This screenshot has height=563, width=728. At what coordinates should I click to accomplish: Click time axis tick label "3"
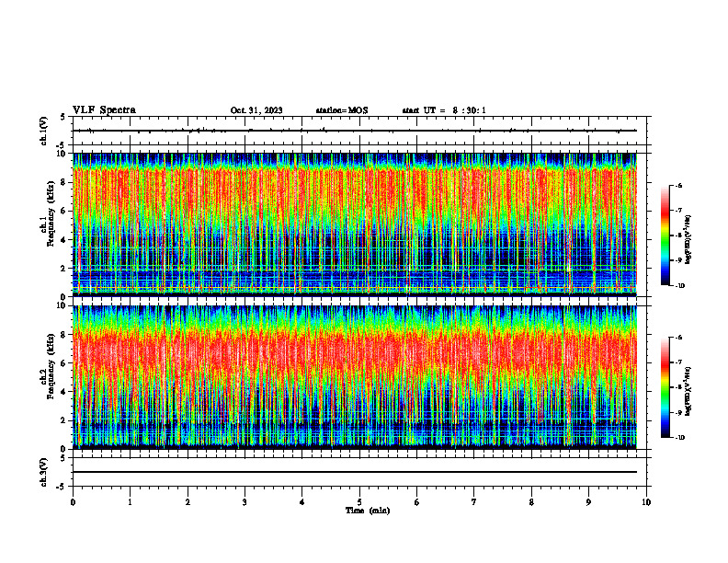pyautogui.click(x=245, y=502)
